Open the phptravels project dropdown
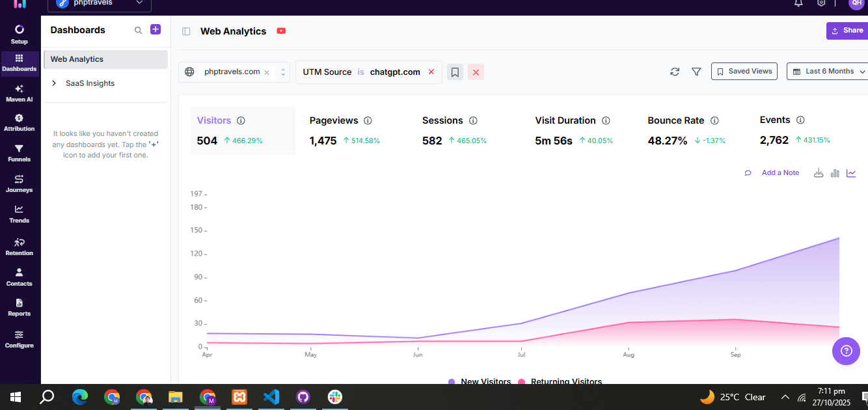 (x=100, y=3)
